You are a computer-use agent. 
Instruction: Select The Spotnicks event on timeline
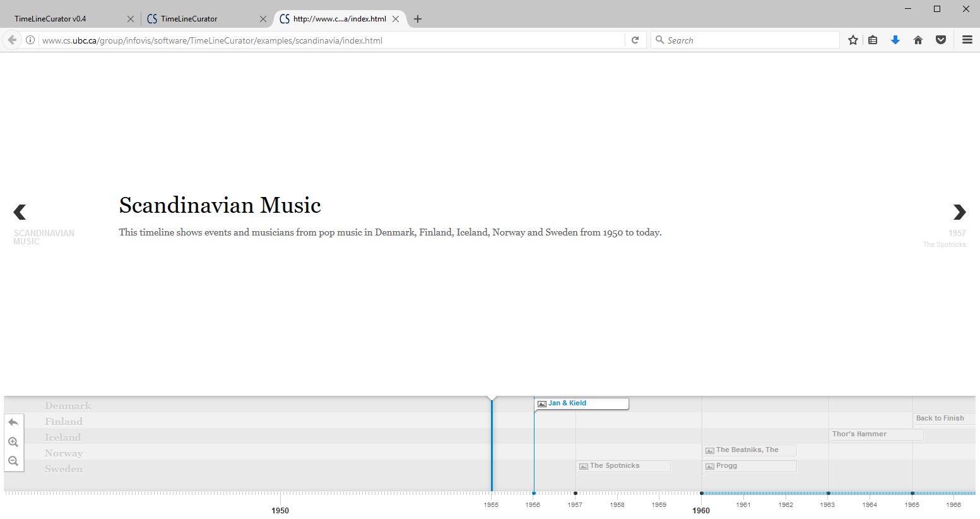point(622,466)
